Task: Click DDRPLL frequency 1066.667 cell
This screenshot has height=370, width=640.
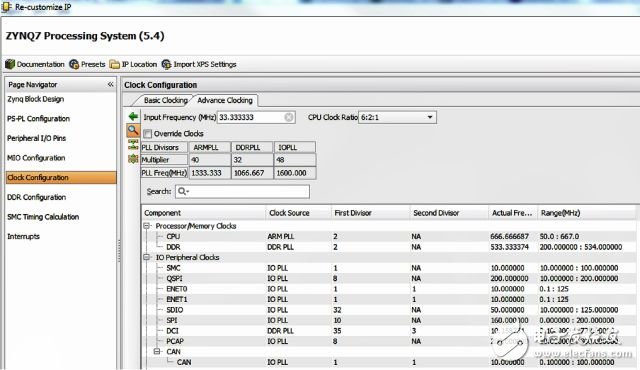Action: point(252,173)
